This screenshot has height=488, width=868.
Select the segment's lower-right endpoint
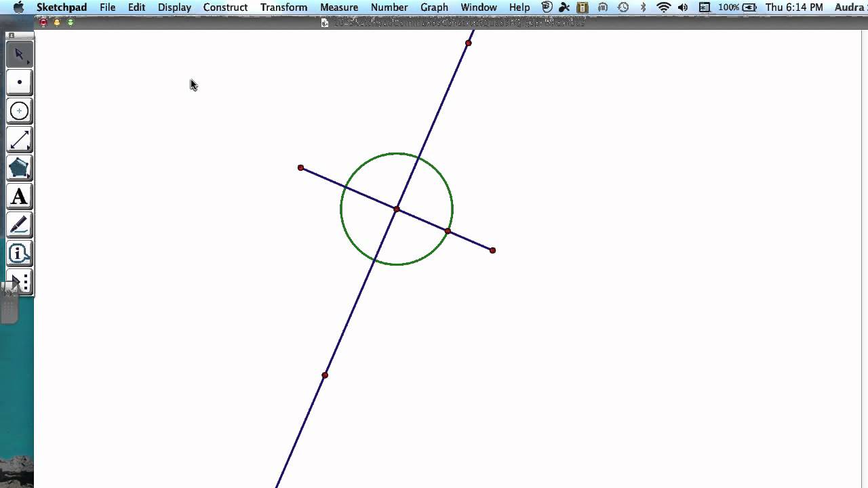[492, 250]
